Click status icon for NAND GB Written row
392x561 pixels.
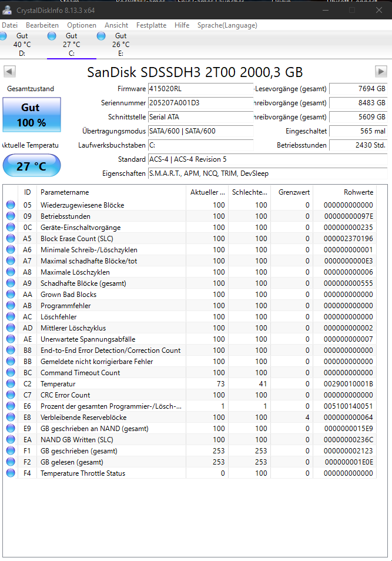click(x=11, y=439)
